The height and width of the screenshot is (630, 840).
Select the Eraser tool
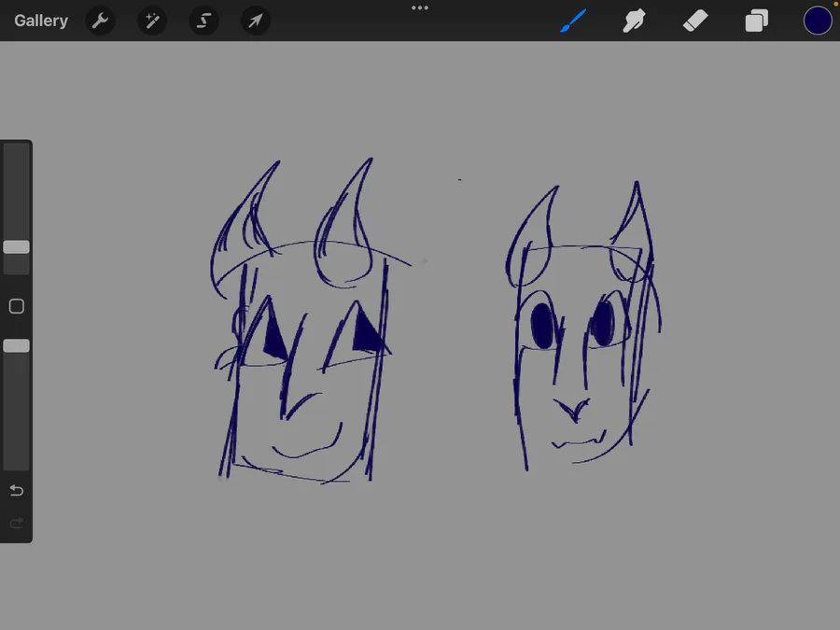[x=695, y=21]
